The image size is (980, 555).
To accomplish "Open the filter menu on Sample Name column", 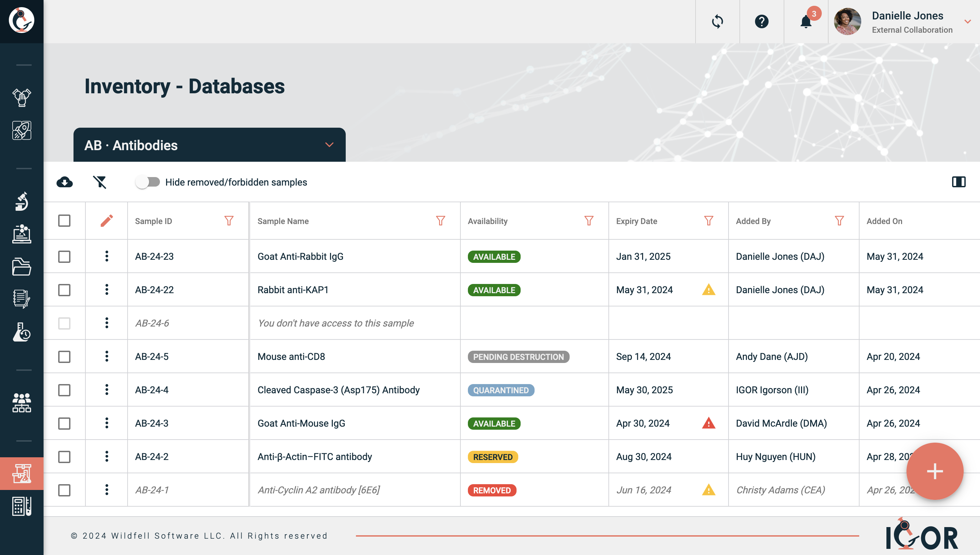I will coord(440,221).
